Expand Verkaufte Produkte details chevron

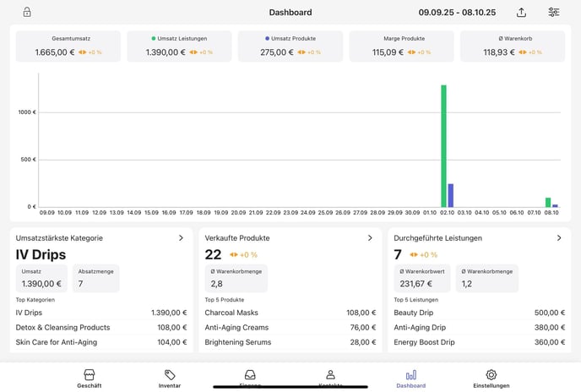[370, 238]
